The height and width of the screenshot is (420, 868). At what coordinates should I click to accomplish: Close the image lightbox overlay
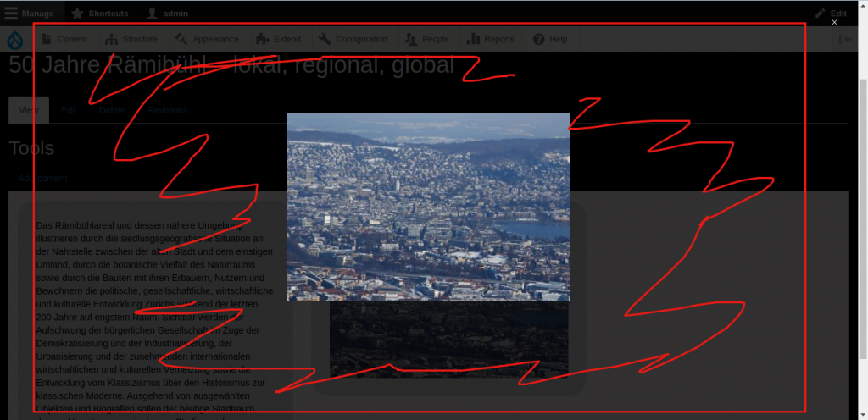[x=834, y=23]
